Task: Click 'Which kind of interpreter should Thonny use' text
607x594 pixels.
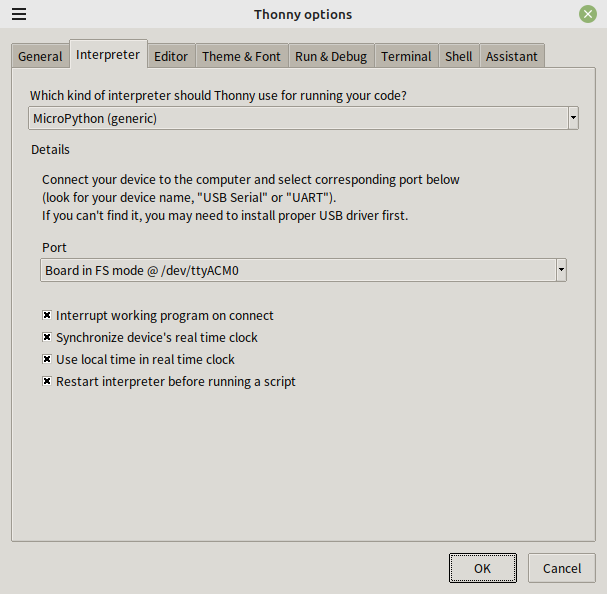Action: click(x=218, y=96)
